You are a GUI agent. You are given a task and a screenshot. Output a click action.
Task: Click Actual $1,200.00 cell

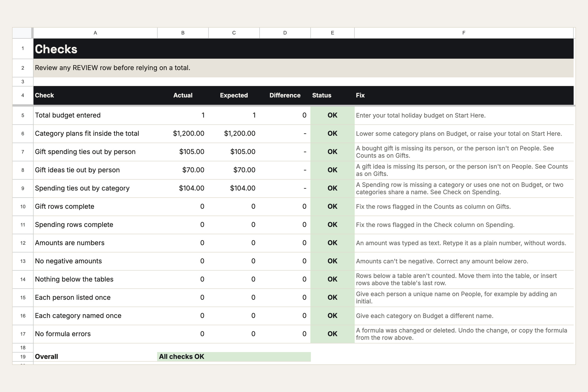[183, 134]
